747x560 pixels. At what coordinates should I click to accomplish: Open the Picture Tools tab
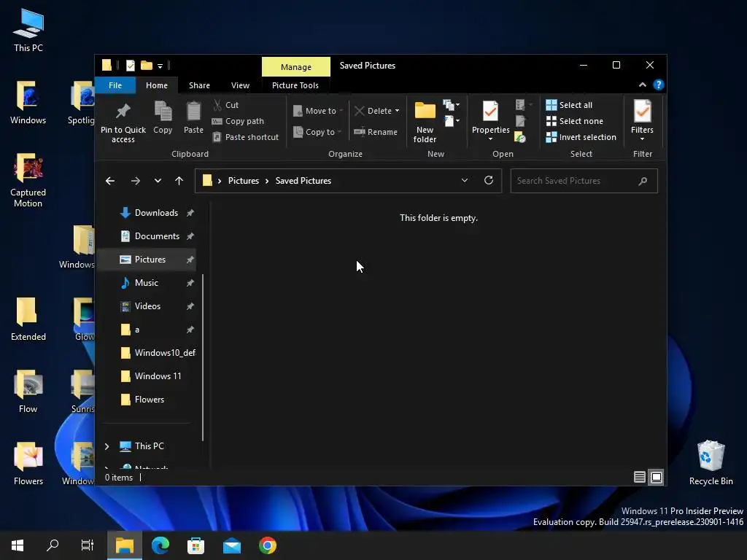295,85
